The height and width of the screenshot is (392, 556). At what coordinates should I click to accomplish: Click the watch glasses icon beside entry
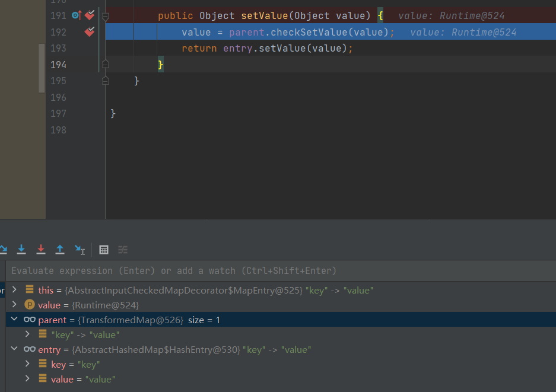coord(30,349)
